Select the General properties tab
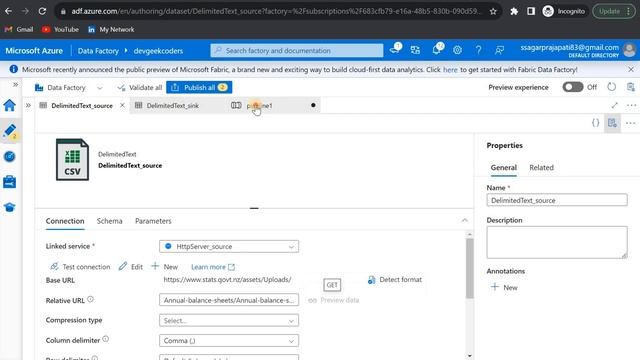Image resolution: width=640 pixels, height=360 pixels. (x=504, y=167)
